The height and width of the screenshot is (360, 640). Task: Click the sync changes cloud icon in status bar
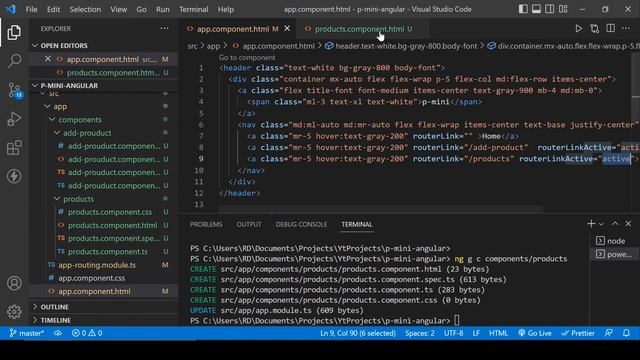click(x=58, y=333)
